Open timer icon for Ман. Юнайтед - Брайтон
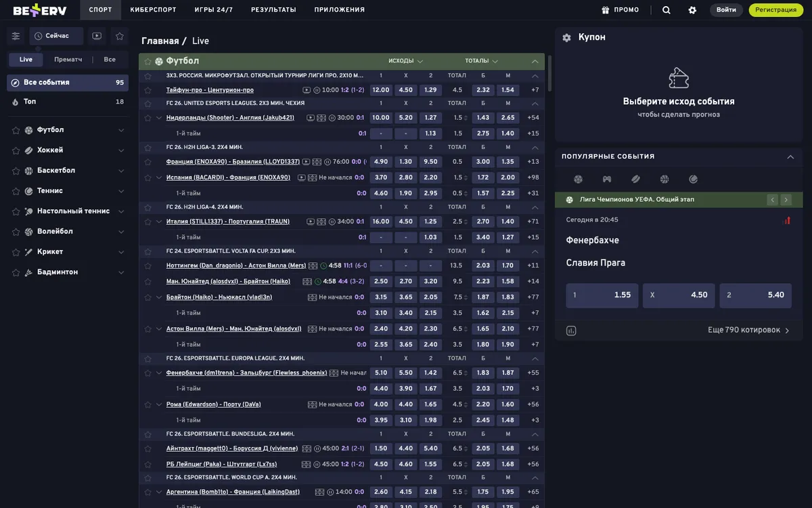Image resolution: width=812 pixels, height=508 pixels. [318, 282]
